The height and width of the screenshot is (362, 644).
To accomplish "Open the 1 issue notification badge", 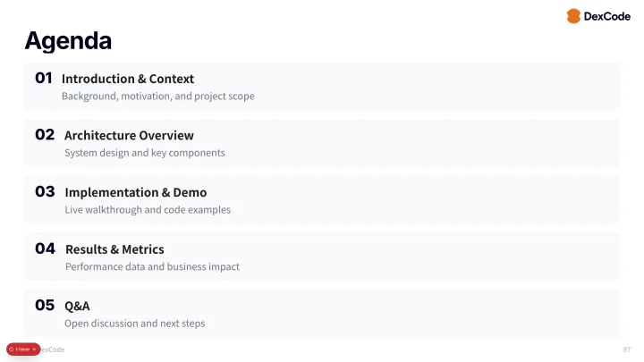I will (x=22, y=349).
